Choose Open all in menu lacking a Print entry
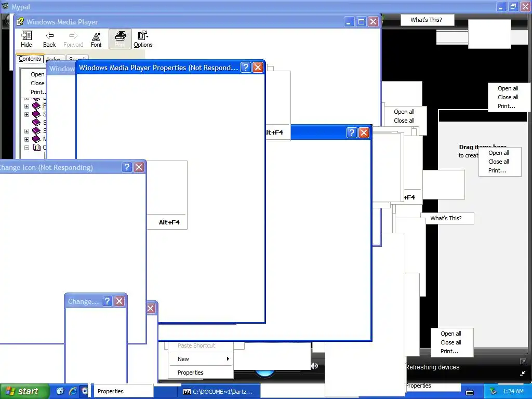This screenshot has width=532, height=399. [x=404, y=112]
